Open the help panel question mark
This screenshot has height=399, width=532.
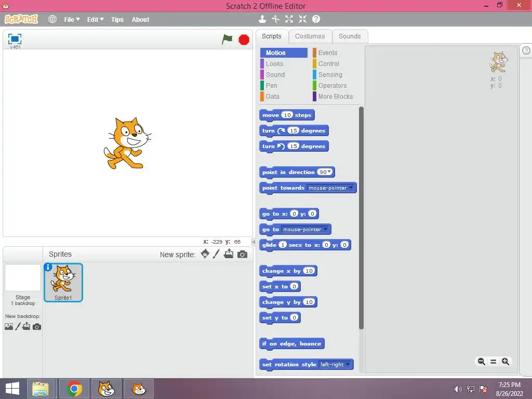tap(526, 50)
